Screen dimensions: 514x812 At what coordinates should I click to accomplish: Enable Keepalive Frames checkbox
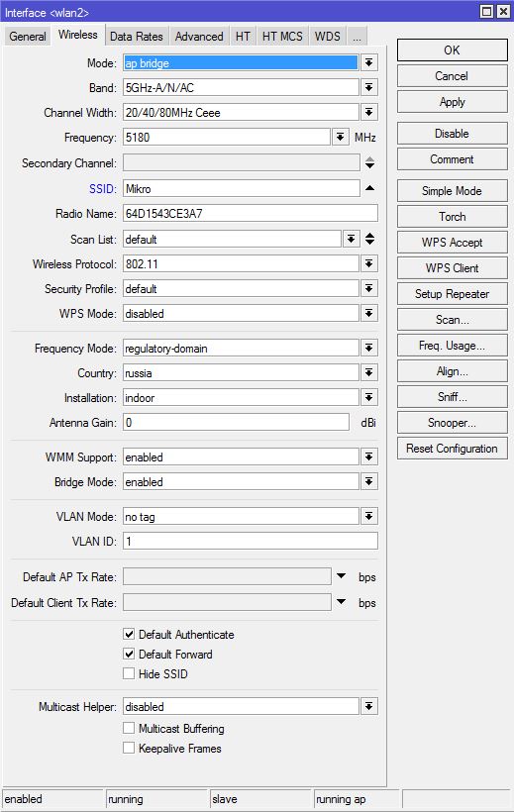click(129, 749)
